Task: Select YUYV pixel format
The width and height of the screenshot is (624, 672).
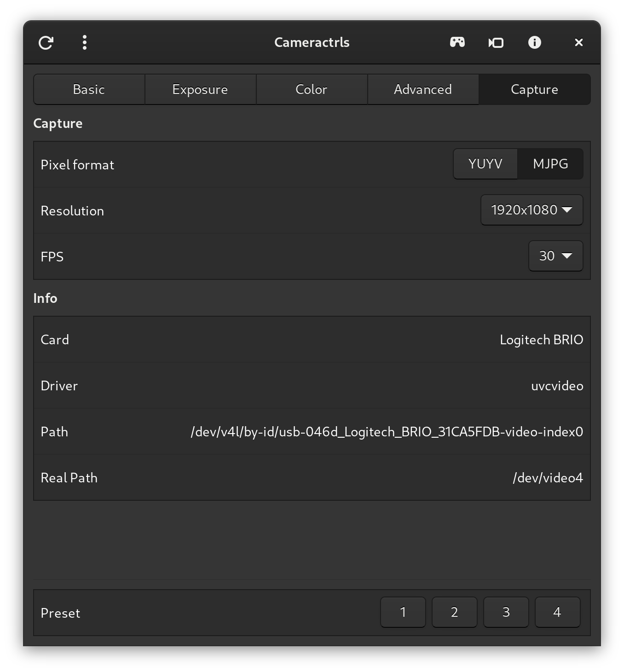Action: coord(485,164)
